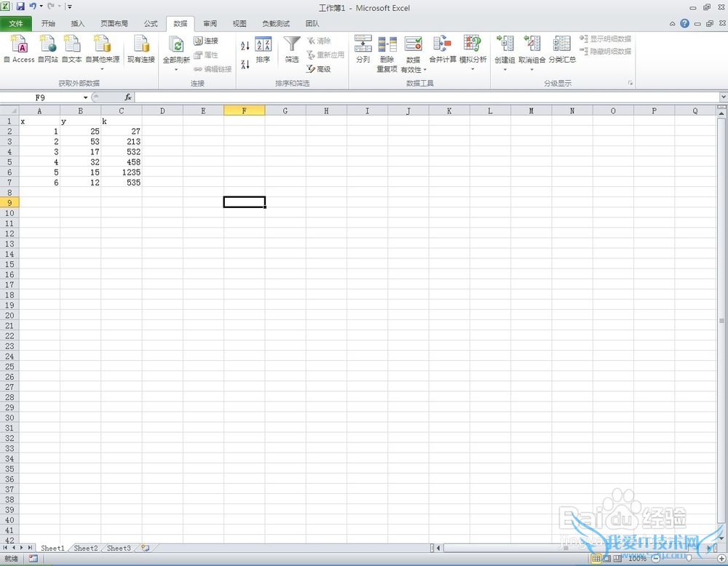
Task: Click Edit Links (编辑链接) button
Action: coord(213,69)
